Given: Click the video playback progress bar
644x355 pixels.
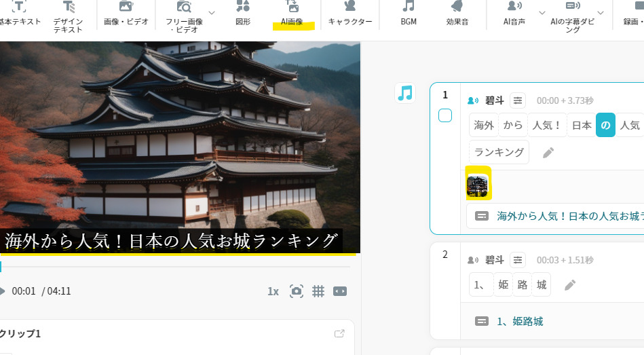Looking at the screenshot, I should [x=176, y=267].
